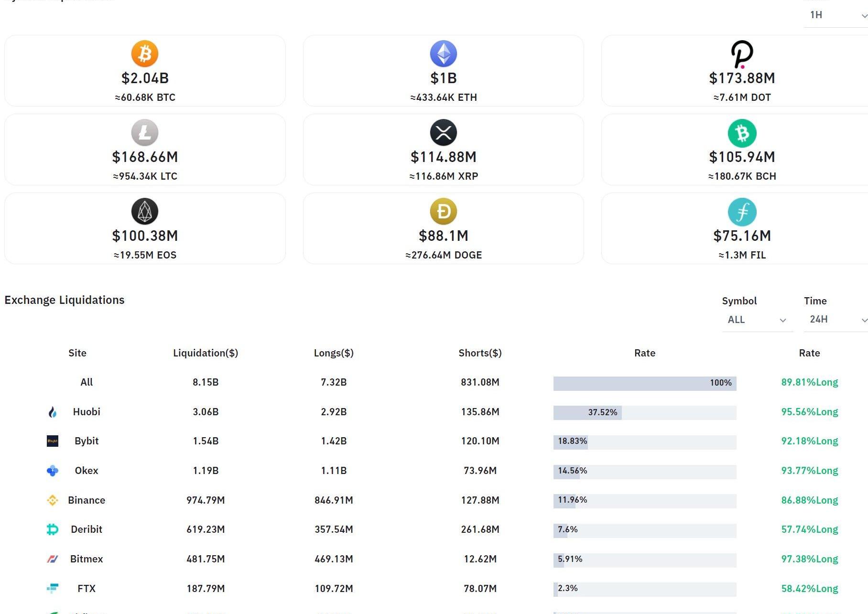Click the Polkadot coin icon

point(742,54)
